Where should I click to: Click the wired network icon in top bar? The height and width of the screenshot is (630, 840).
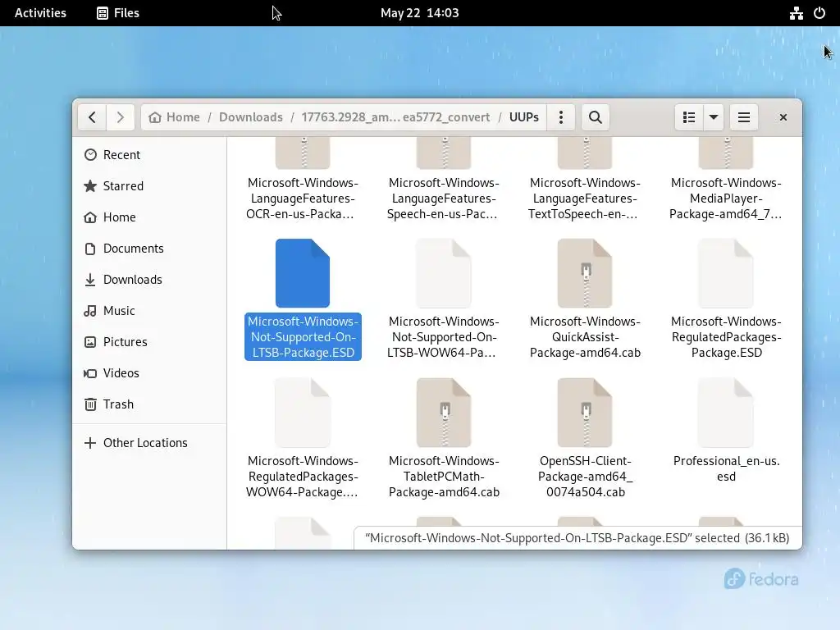(796, 13)
